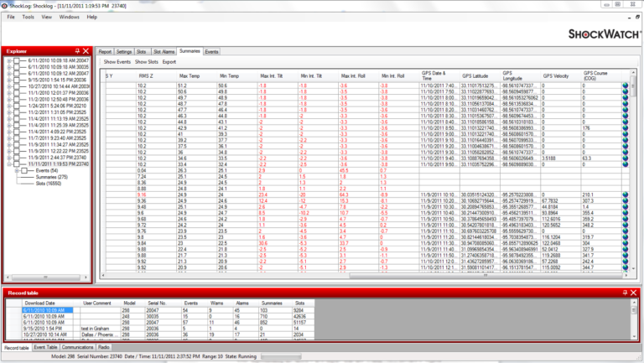Pin the Explorer panel
Image resolution: width=644 pixels, height=363 pixels.
[78, 51]
